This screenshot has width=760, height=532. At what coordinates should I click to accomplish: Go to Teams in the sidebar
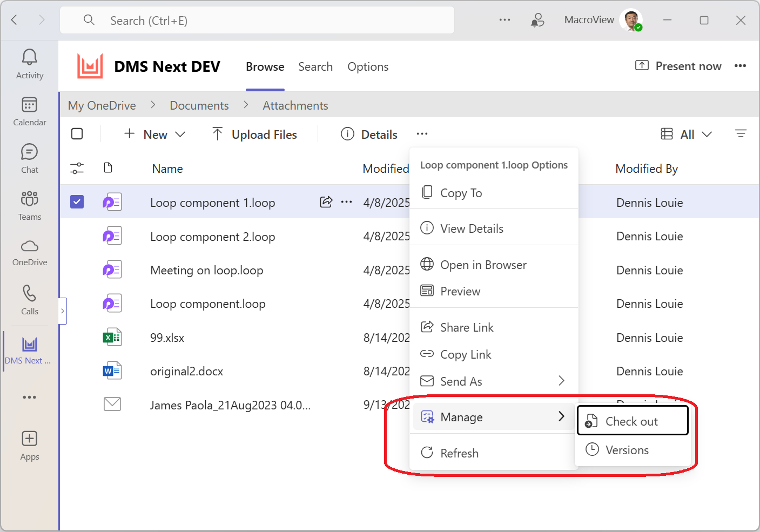point(30,205)
